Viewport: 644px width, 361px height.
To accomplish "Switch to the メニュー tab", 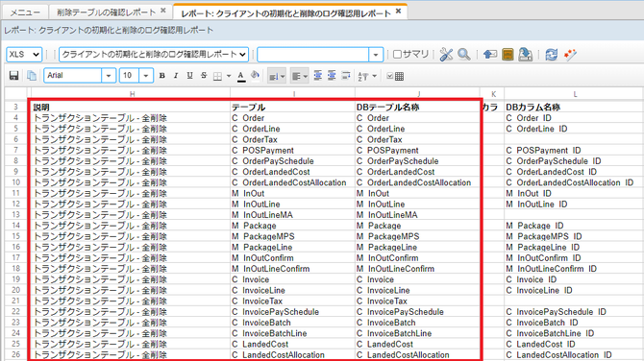I will pyautogui.click(x=25, y=12).
